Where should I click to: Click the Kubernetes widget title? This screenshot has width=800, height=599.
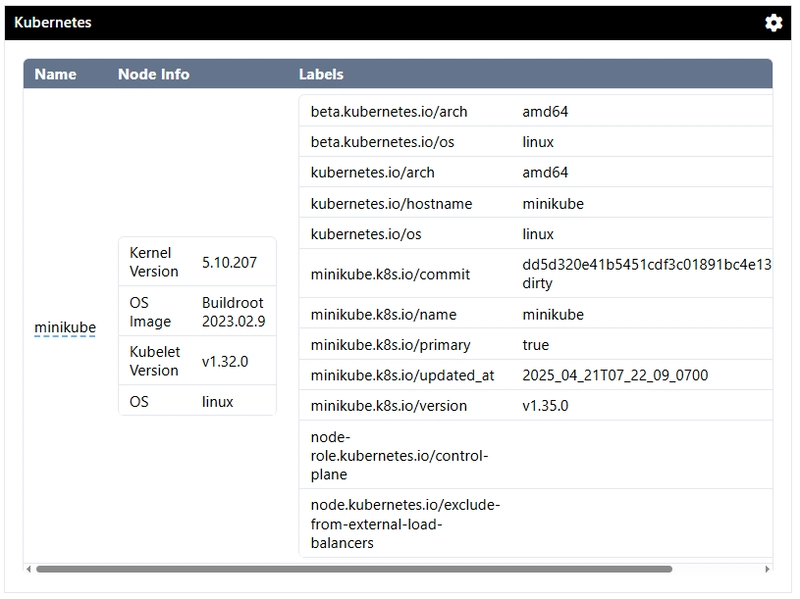click(53, 22)
